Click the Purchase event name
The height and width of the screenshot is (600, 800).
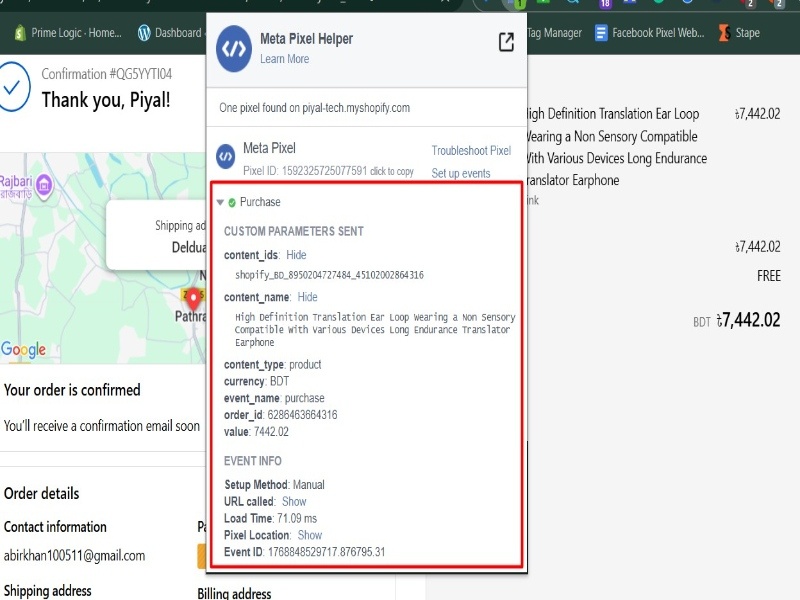coord(260,202)
